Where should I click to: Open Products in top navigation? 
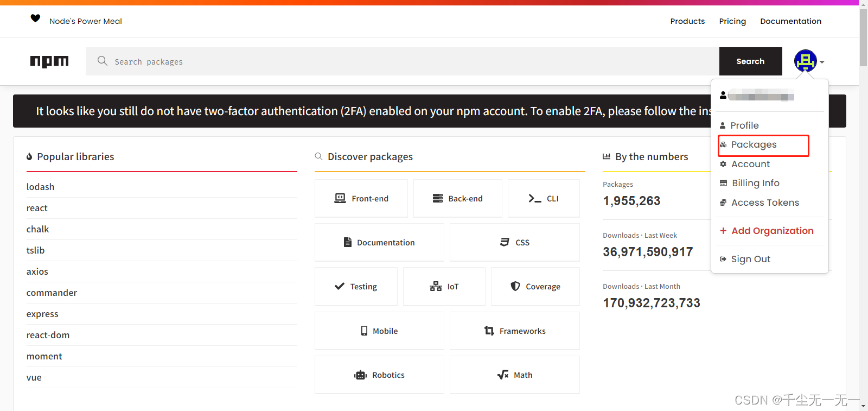tap(687, 21)
